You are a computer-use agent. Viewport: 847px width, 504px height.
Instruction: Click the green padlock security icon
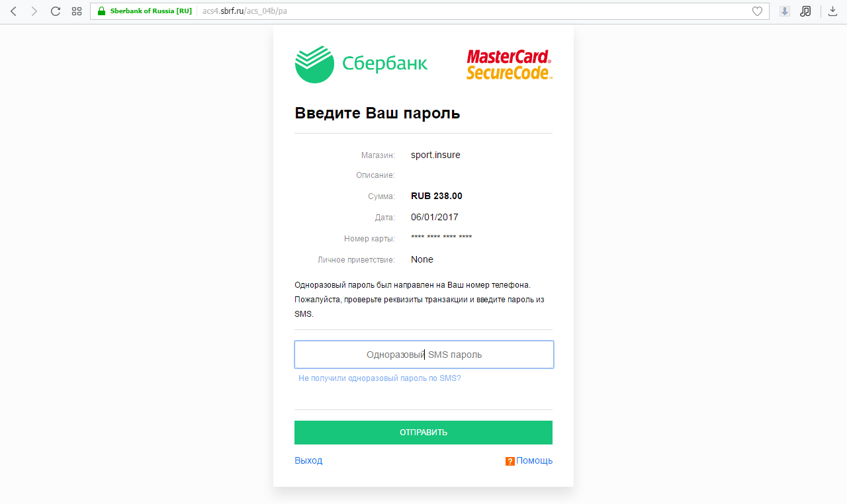pyautogui.click(x=101, y=11)
